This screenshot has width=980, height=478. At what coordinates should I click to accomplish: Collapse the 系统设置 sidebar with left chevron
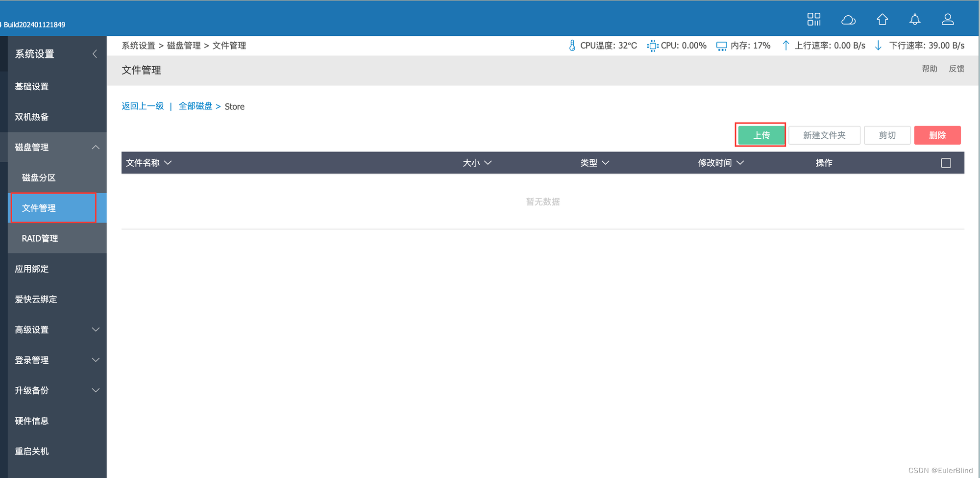click(x=95, y=54)
